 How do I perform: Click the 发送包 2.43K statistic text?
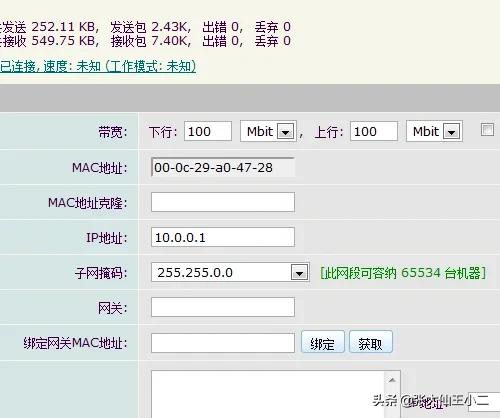click(x=150, y=27)
